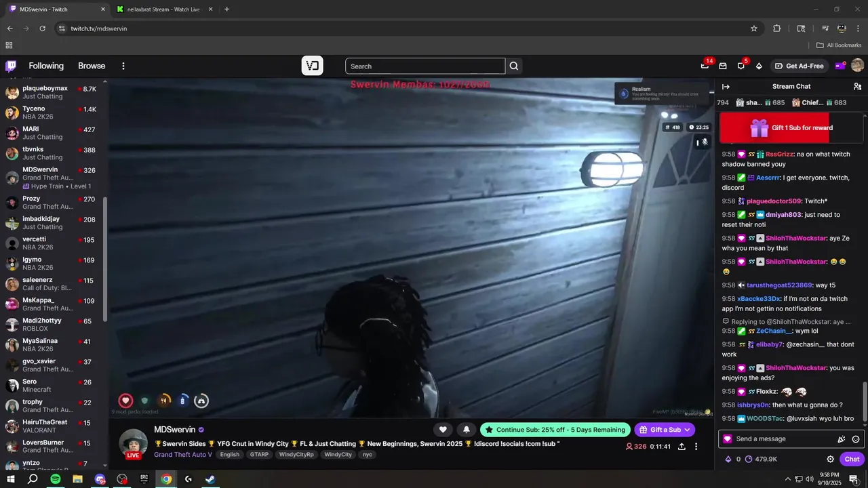Image resolution: width=868 pixels, height=488 pixels.
Task: Open chat settings gear icon
Action: [x=831, y=459]
